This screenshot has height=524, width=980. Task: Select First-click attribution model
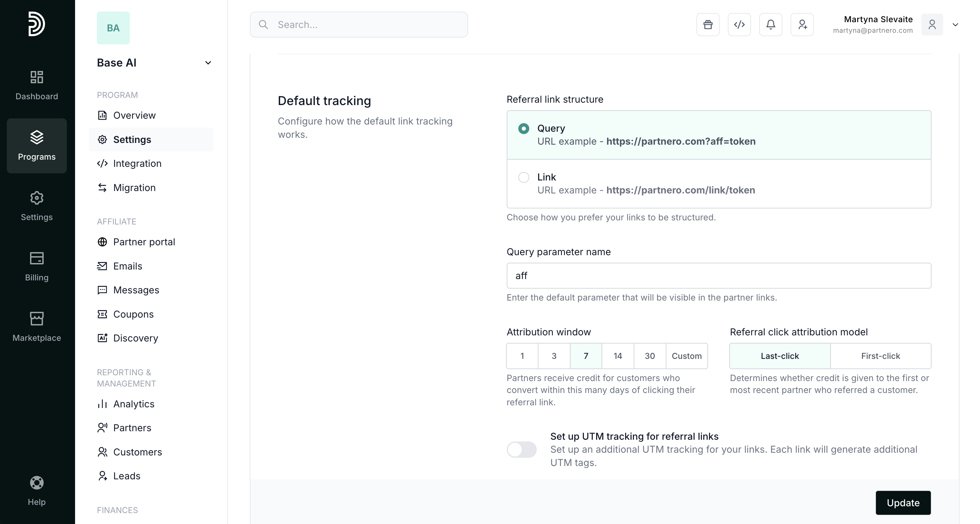pyautogui.click(x=880, y=356)
